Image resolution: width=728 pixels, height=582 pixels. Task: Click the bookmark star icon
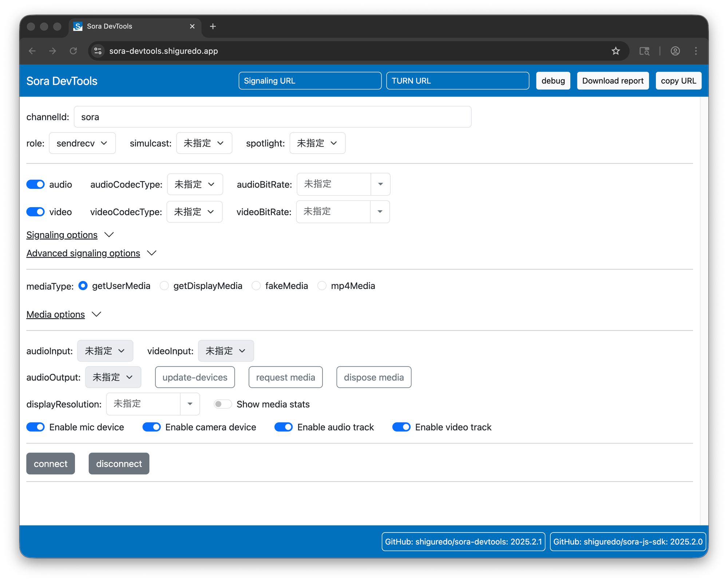[616, 51]
